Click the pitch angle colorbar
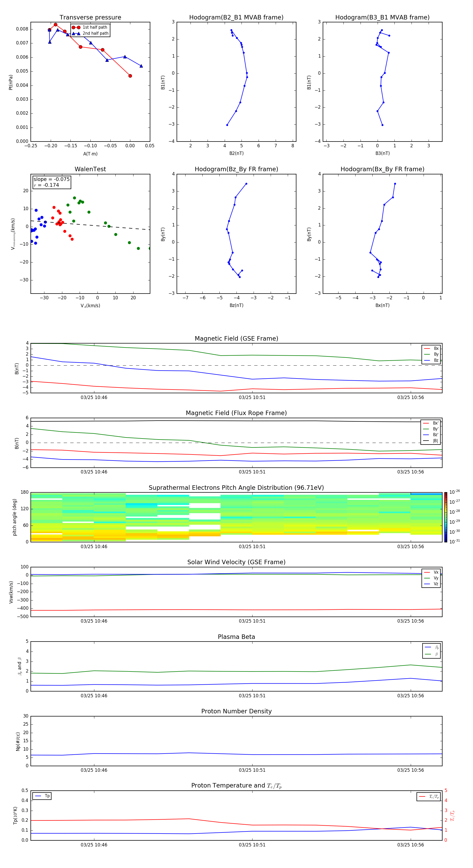 pyautogui.click(x=446, y=517)
